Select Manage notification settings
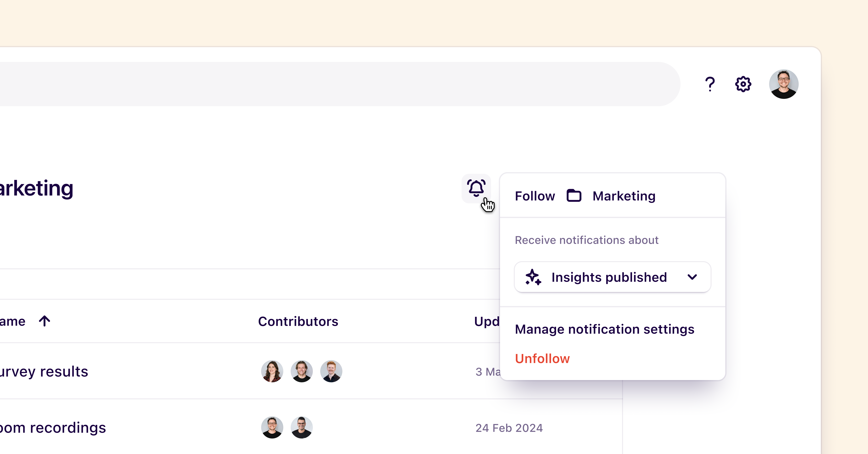868x454 pixels. pos(604,329)
